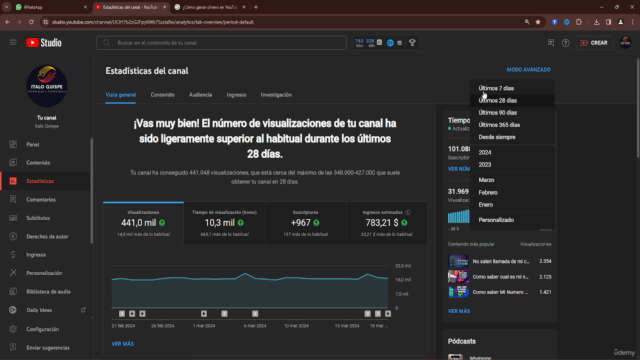Choose year 2024 in period menu

(x=512, y=152)
